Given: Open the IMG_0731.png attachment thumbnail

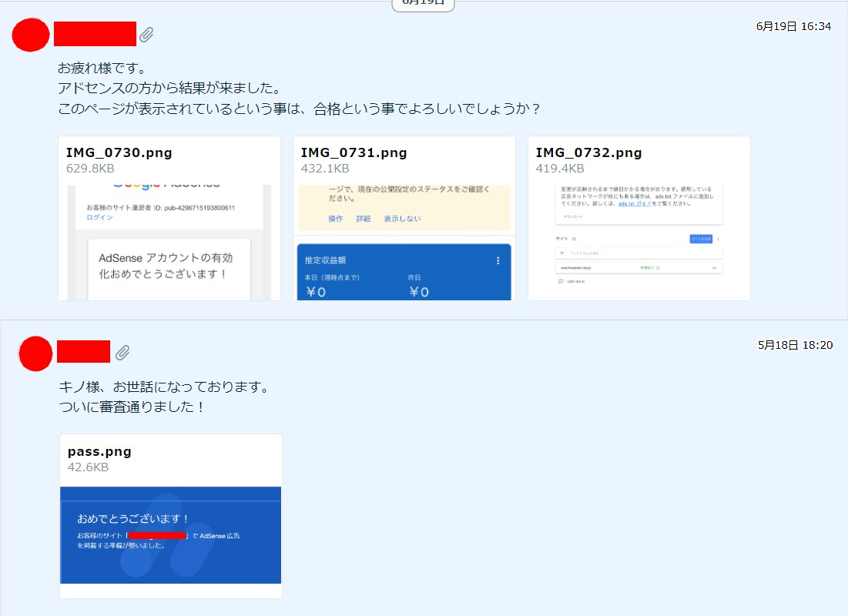Looking at the screenshot, I should click(x=404, y=243).
